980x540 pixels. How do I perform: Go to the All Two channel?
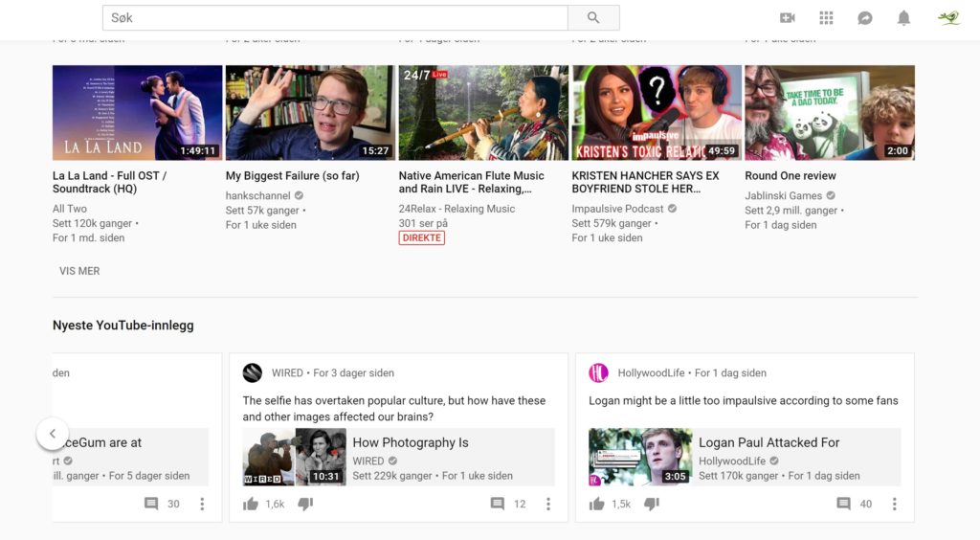70,209
